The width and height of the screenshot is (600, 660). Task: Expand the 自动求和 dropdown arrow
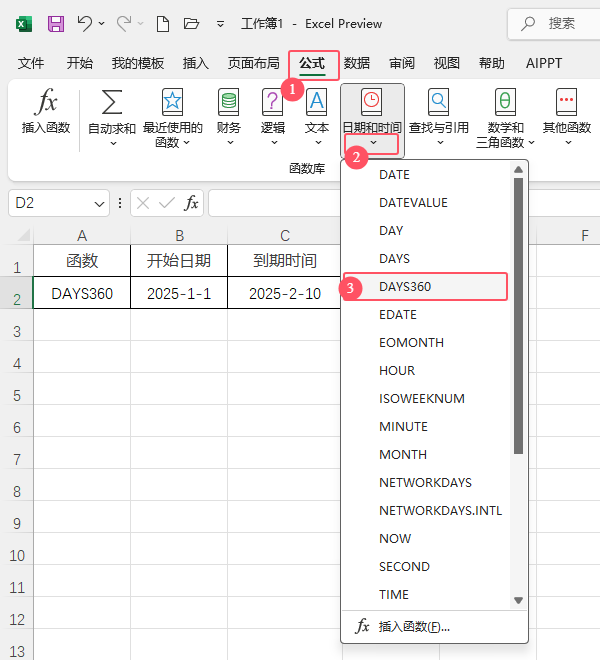[x=113, y=144]
